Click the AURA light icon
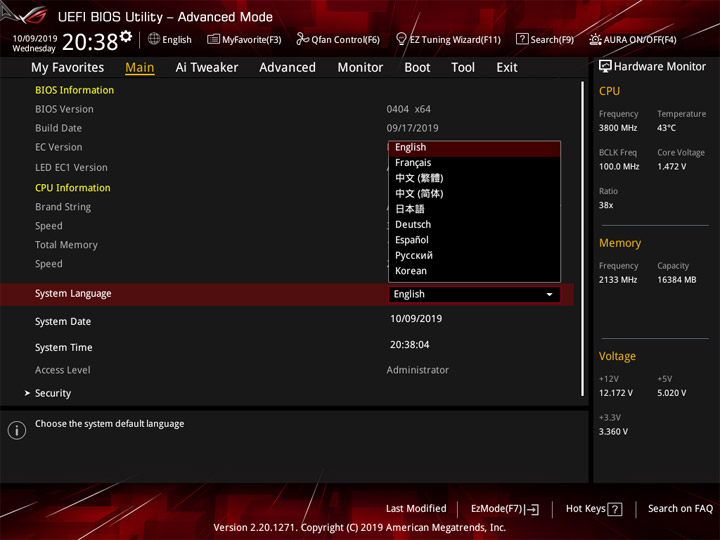This screenshot has width=720, height=540. tap(595, 39)
